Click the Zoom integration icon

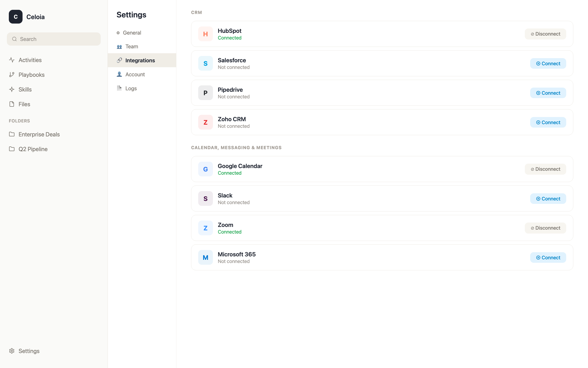205,228
